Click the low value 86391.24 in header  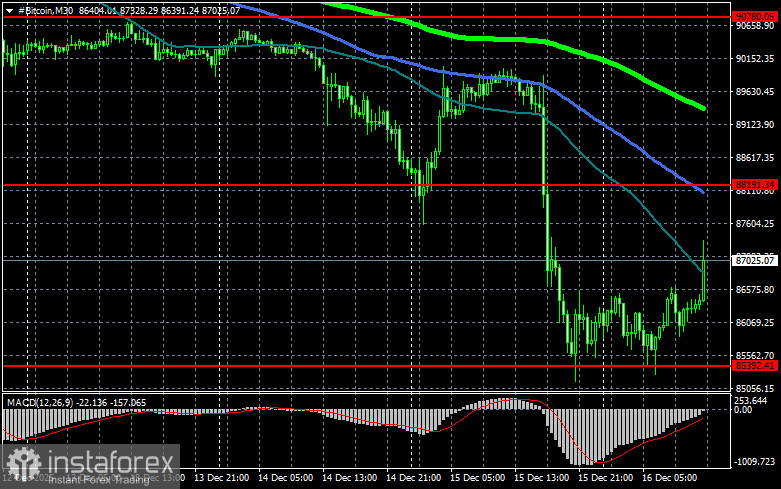point(180,10)
